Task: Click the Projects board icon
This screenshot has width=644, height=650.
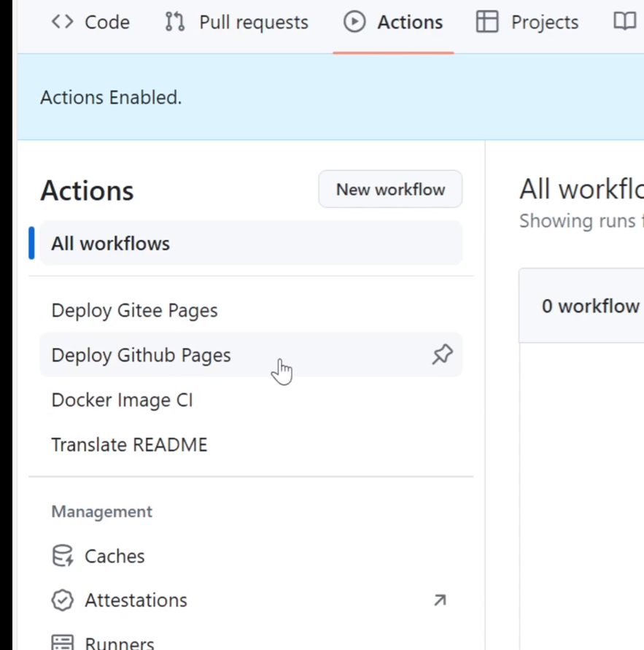Action: (486, 22)
